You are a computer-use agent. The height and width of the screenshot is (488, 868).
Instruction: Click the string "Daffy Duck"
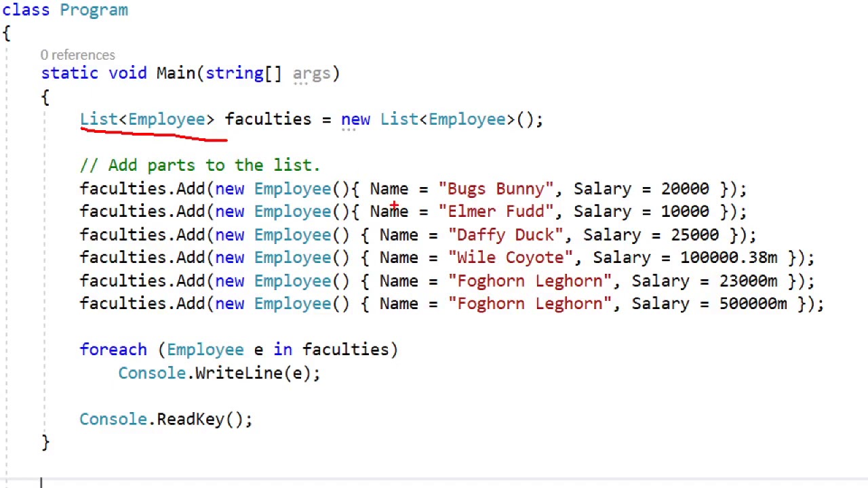coord(506,235)
